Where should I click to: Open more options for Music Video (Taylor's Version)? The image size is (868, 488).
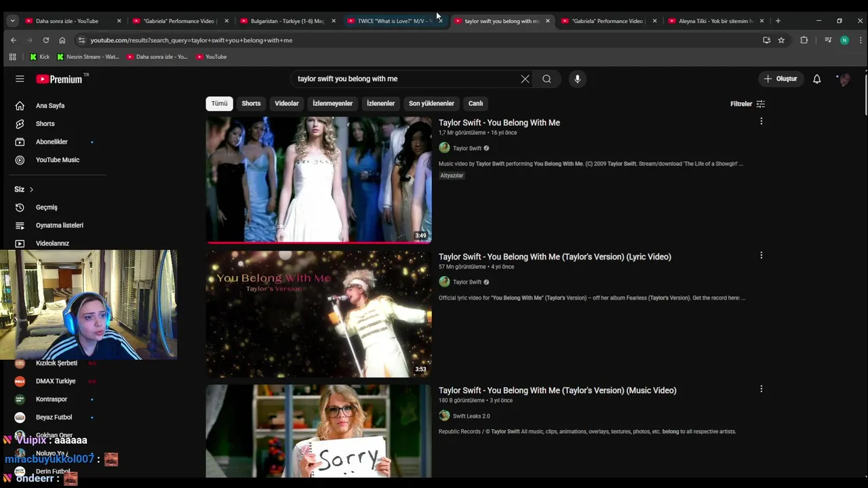click(761, 389)
